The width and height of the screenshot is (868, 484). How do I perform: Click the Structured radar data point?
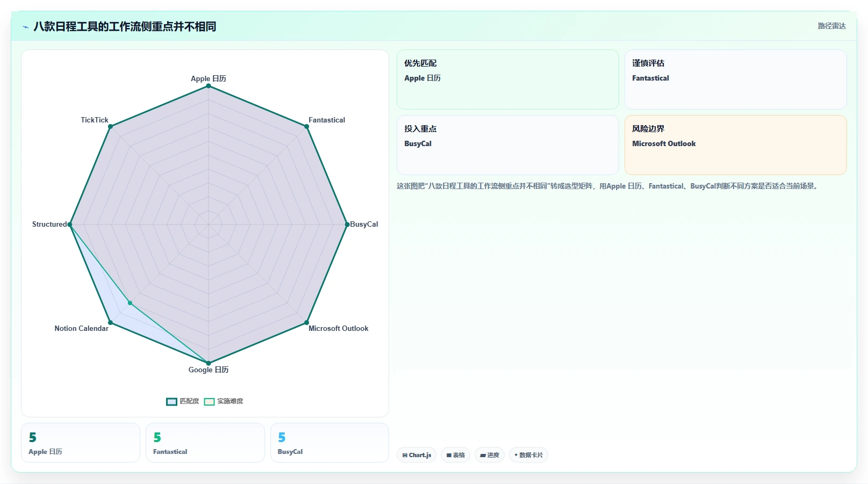click(70, 225)
